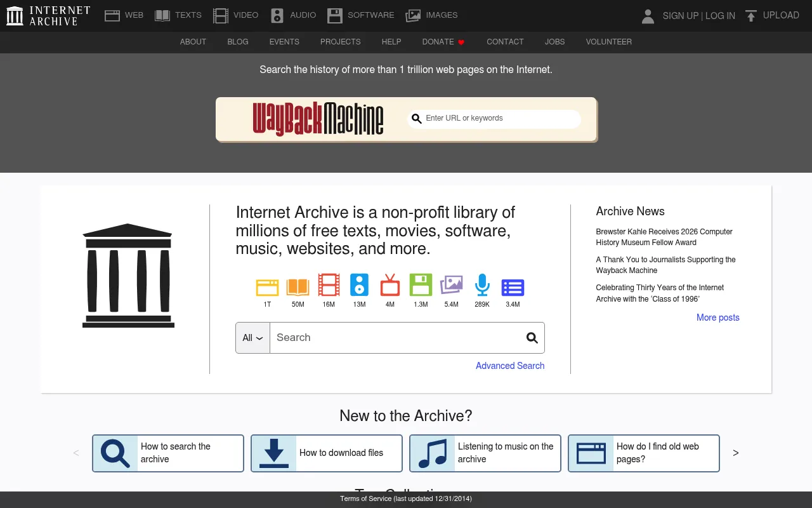Screen dimensions: 812x508
Task: Go back in the carousel with left arrow
Action: pyautogui.click(x=76, y=453)
